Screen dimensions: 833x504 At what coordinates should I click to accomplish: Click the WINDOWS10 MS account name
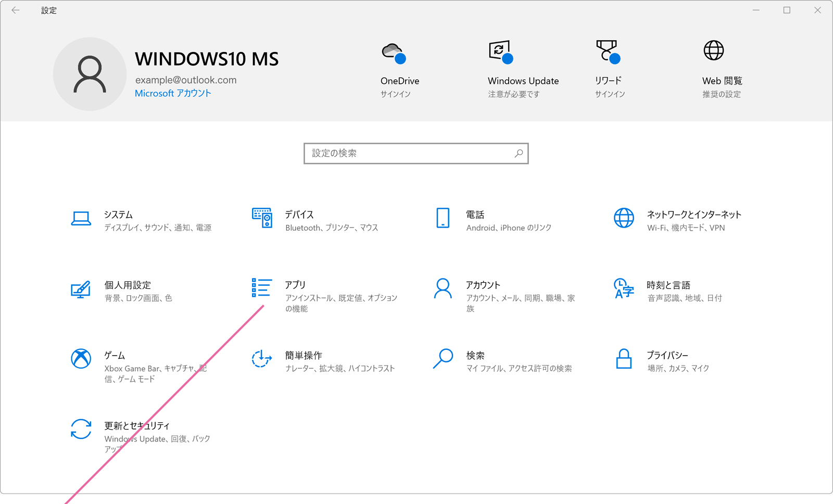207,59
